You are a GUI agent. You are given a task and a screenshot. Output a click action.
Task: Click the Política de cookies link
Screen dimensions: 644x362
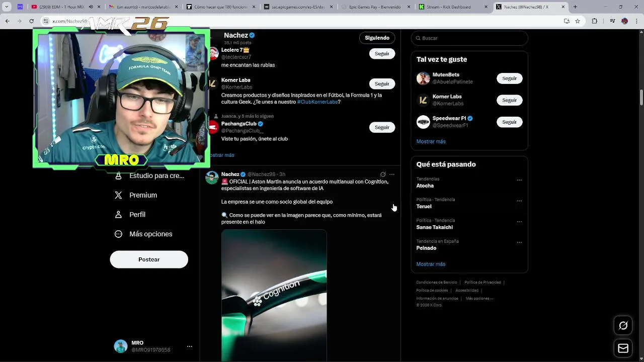(x=432, y=291)
